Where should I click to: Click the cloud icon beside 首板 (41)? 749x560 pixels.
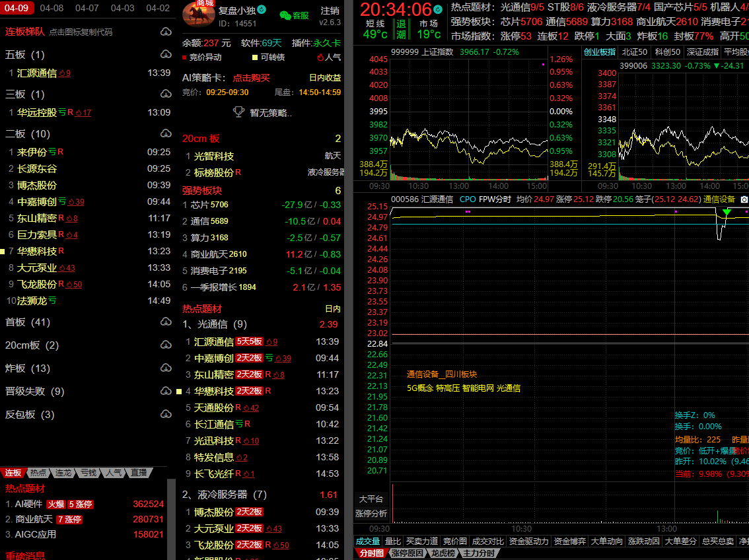coord(166,322)
